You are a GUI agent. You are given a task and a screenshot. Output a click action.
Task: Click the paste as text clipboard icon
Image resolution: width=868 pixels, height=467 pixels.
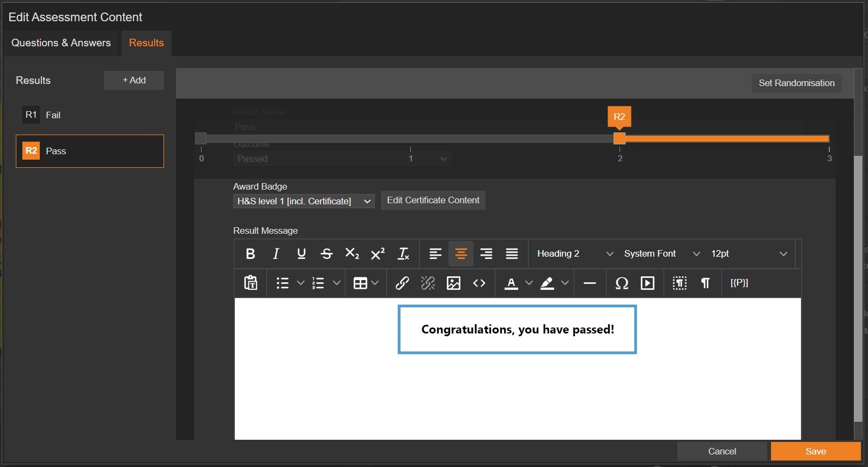tap(251, 283)
